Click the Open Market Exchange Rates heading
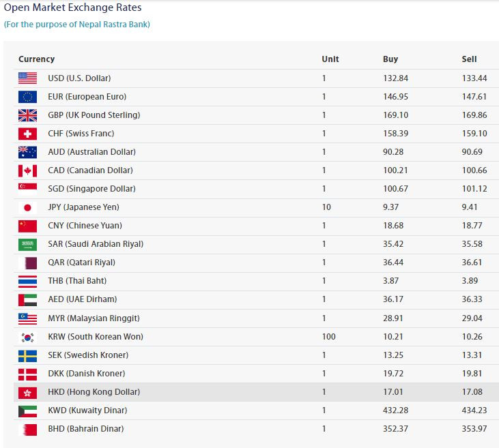This screenshot has height=448, width=499. [x=74, y=8]
